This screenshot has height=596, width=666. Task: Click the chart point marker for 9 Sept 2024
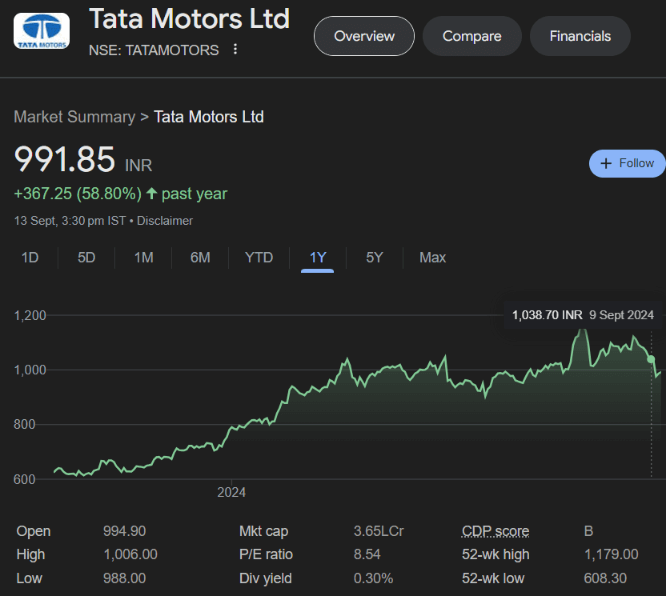click(651, 359)
